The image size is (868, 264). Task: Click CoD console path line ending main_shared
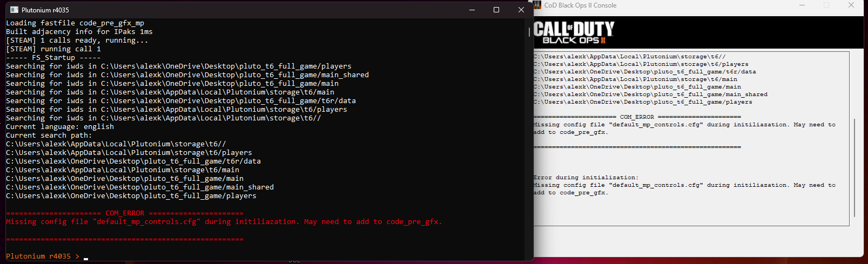(651, 94)
